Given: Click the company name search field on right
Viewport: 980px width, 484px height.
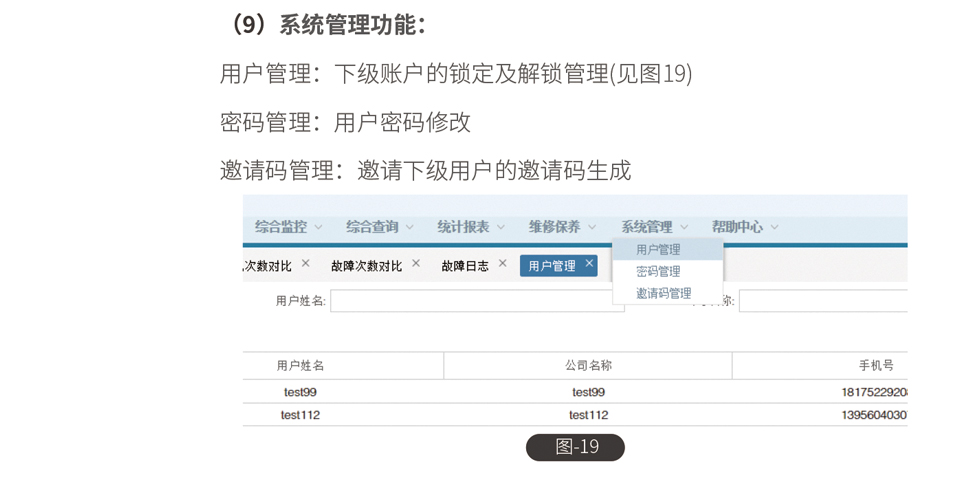Looking at the screenshot, I should pyautogui.click(x=822, y=301).
